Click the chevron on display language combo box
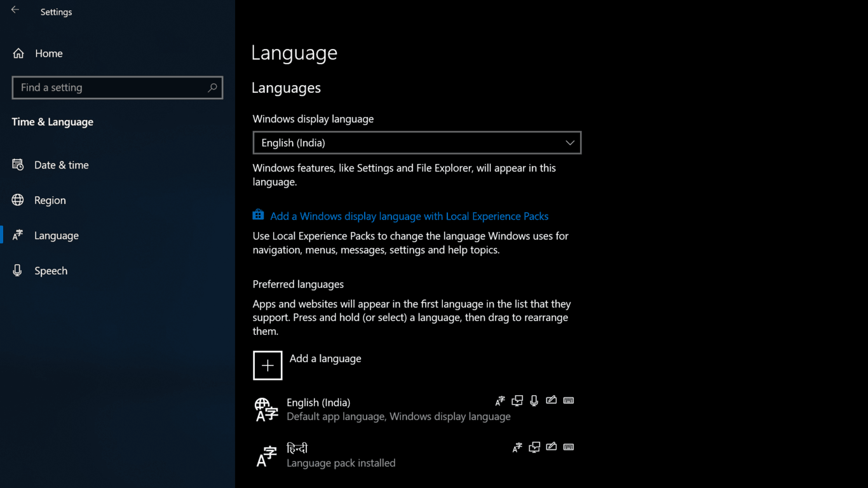Screen dimensions: 868x488 570,143
